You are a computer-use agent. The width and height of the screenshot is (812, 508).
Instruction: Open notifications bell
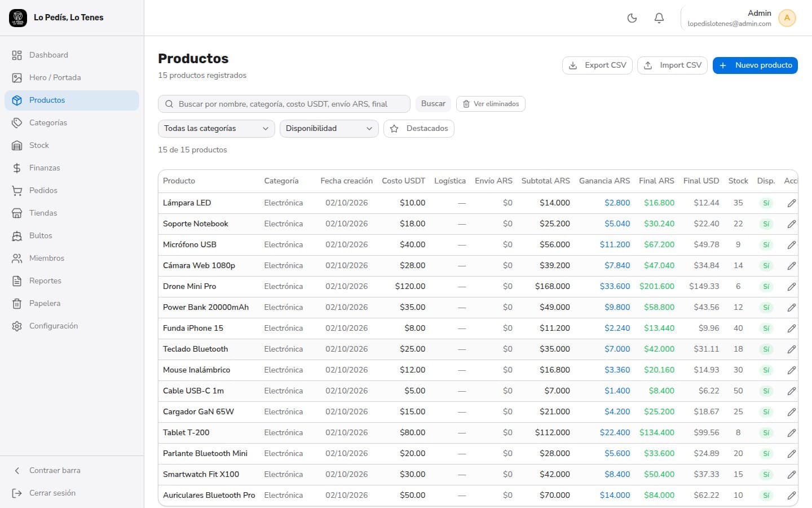(659, 18)
